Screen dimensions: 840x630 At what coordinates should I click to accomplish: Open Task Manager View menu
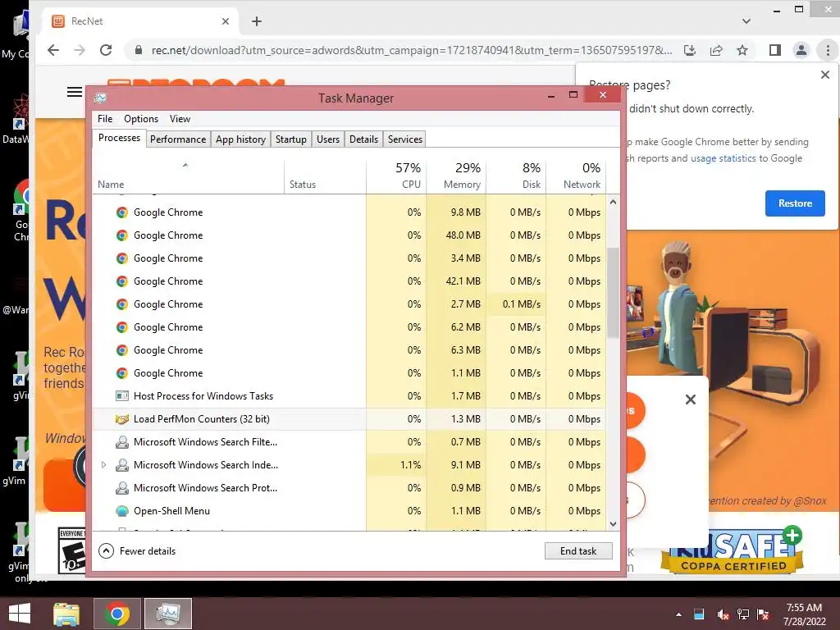click(x=180, y=119)
